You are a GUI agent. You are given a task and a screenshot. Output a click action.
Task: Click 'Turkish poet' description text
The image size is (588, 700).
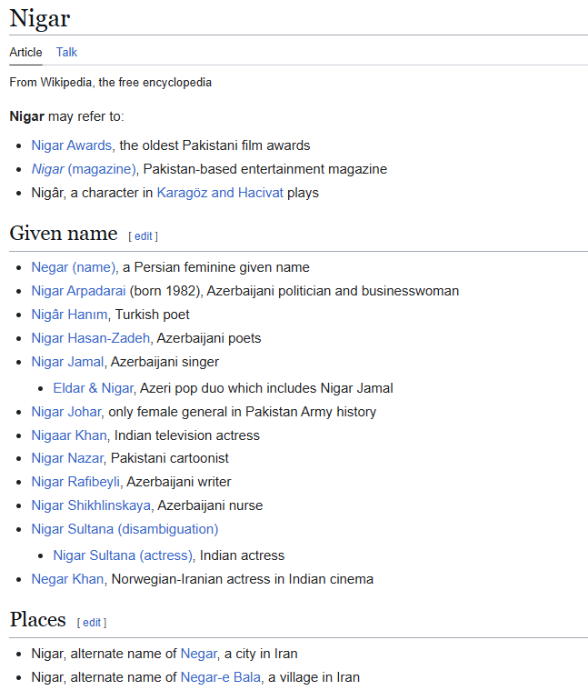coord(153,315)
